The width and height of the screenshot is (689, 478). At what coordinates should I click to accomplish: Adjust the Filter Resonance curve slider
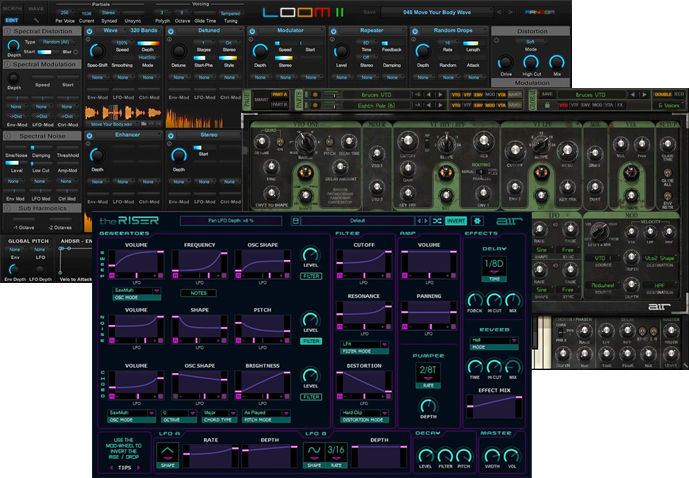point(364,315)
